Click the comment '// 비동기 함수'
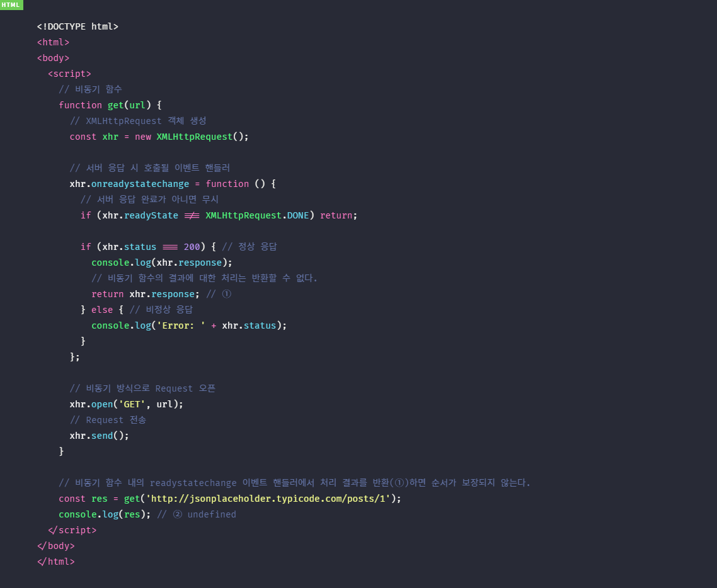Screen dimensions: 717x588 point(91,89)
